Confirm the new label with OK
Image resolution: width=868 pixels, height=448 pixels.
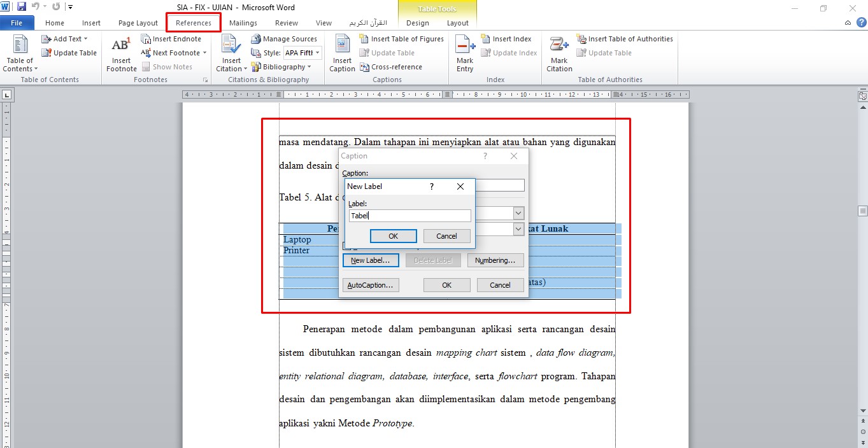click(393, 235)
